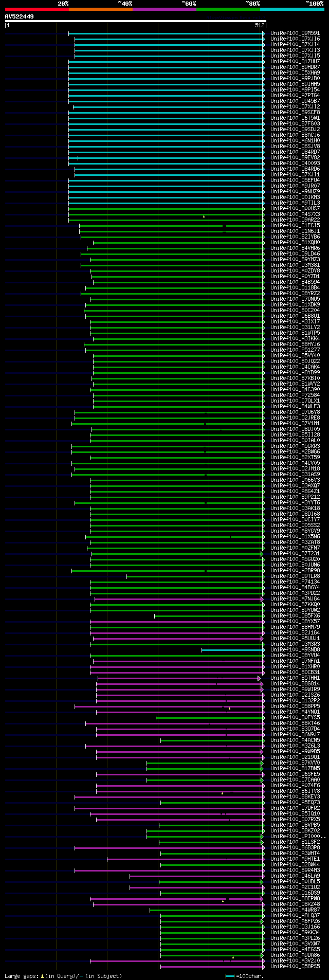Open hit UniRef100_Q9M591

(295, 33)
